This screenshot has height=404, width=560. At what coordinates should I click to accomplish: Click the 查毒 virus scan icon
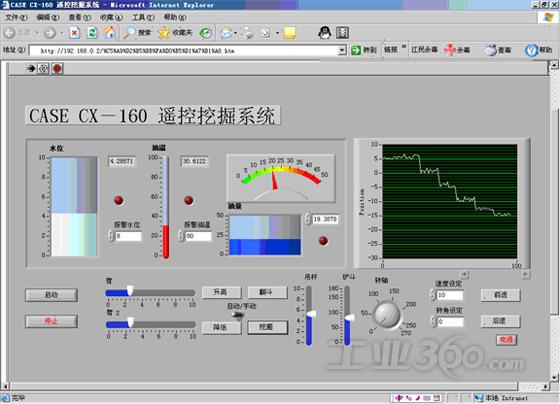491,50
